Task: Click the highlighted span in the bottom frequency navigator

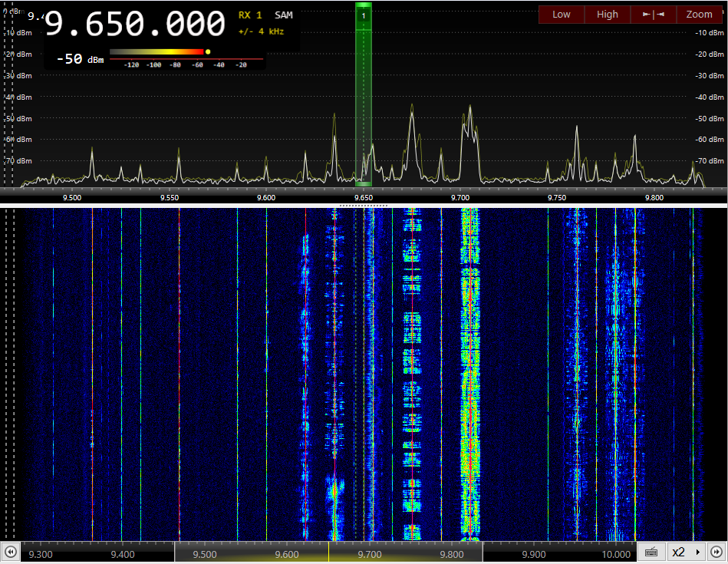Action: click(x=328, y=553)
